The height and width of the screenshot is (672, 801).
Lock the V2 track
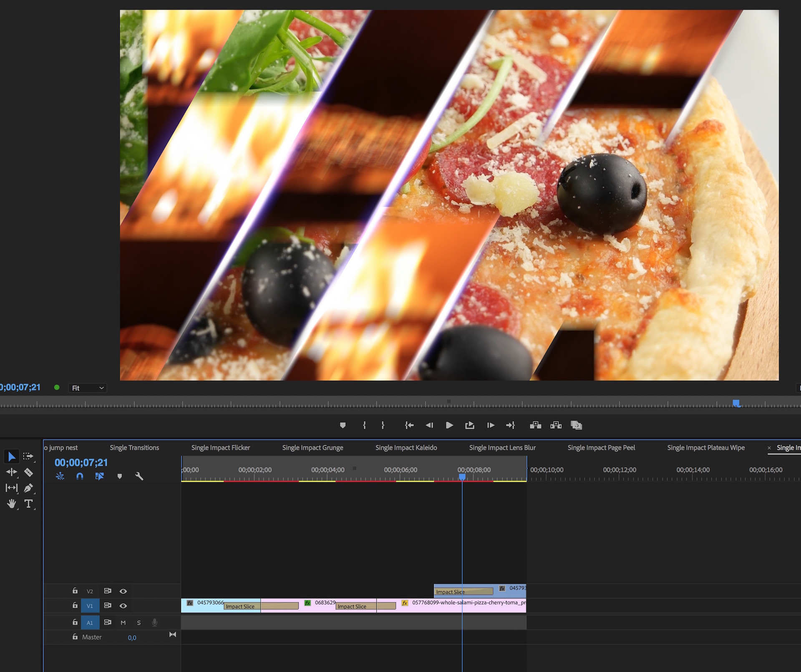tap(75, 591)
